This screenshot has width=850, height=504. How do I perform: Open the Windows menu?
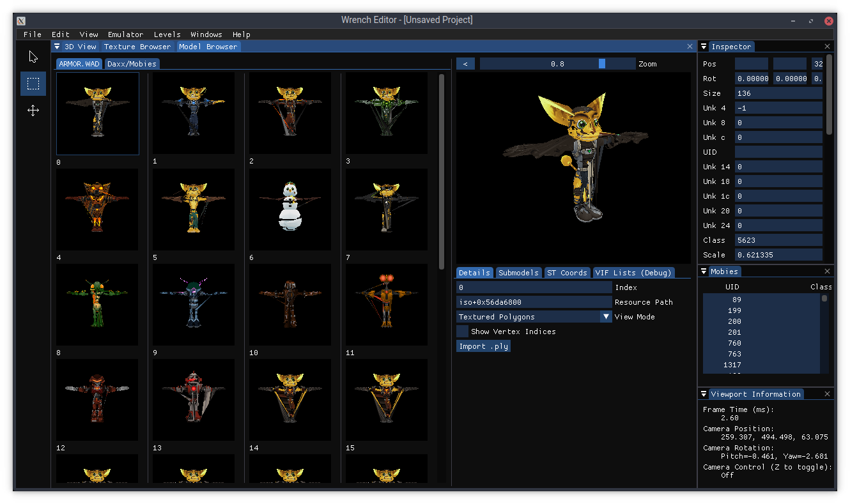click(206, 34)
